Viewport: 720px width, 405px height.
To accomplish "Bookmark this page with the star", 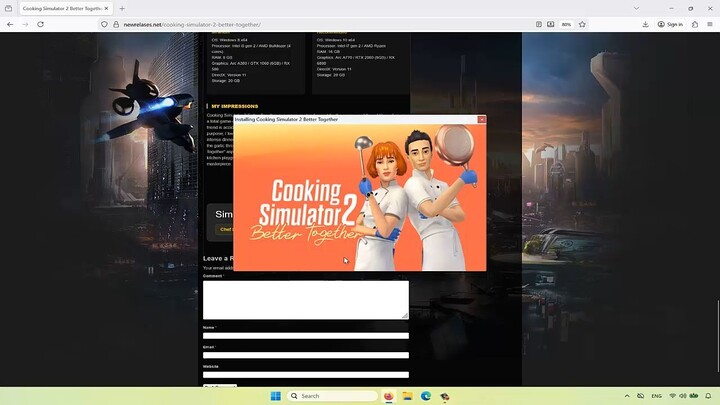I will [582, 24].
